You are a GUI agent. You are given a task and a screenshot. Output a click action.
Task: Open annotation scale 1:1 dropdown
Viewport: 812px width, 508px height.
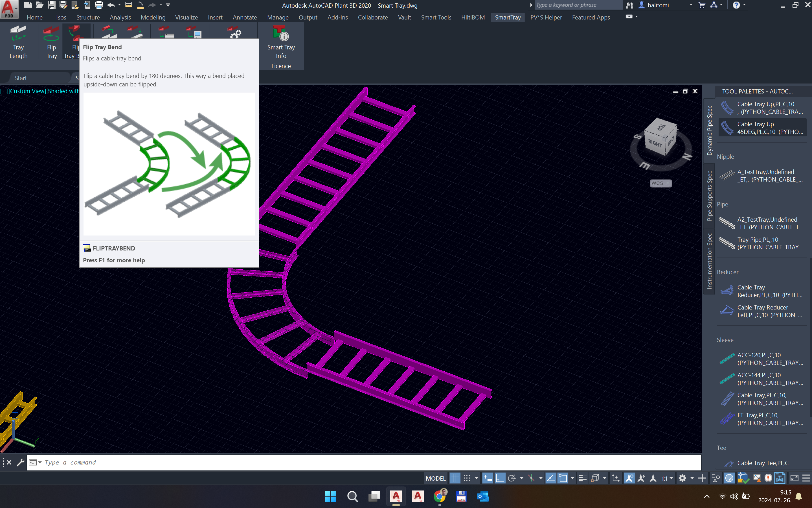pyautogui.click(x=667, y=478)
